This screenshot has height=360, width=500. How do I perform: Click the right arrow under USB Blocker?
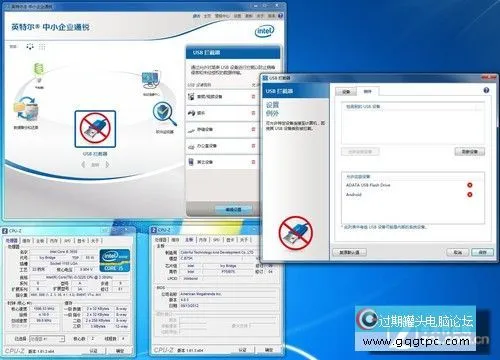coord(107,165)
